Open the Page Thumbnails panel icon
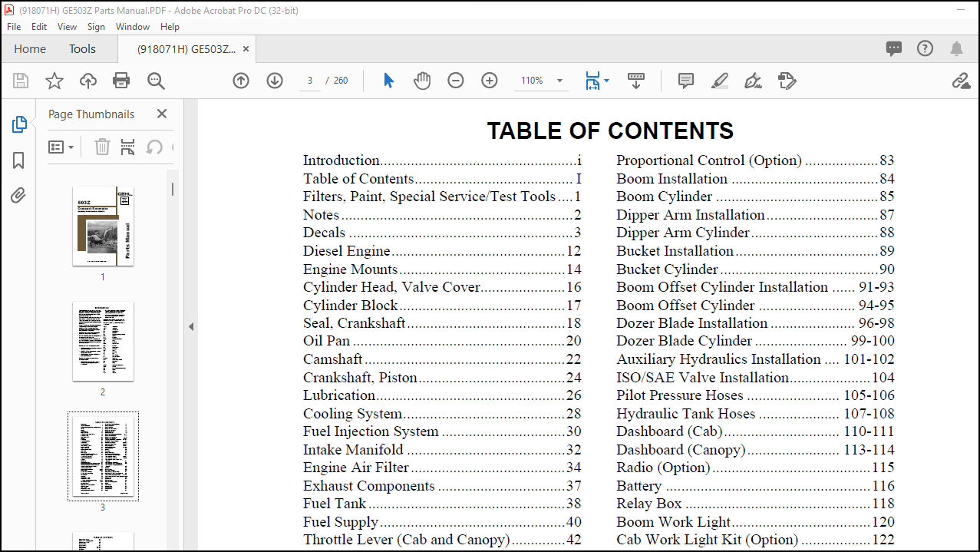The width and height of the screenshot is (980, 552). click(19, 124)
